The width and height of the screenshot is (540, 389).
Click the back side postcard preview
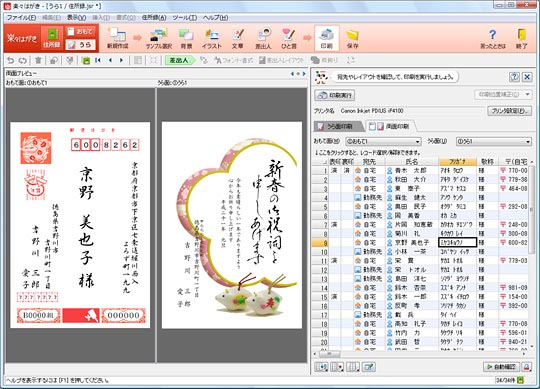[x=232, y=225]
